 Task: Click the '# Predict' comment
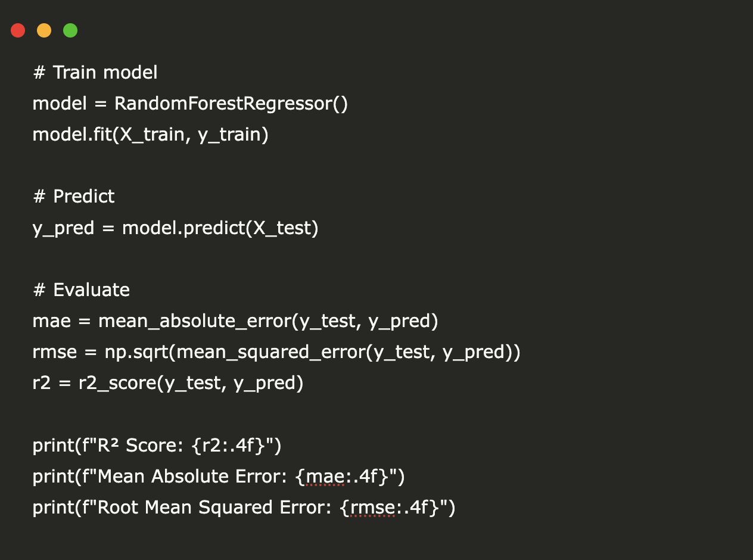point(74,197)
